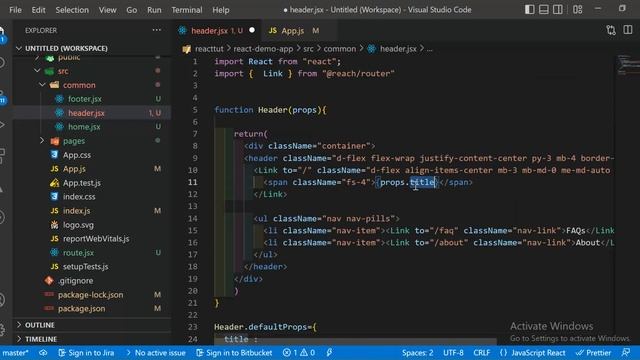Click common in the breadcrumb
The height and width of the screenshot is (360, 640).
[x=340, y=49]
